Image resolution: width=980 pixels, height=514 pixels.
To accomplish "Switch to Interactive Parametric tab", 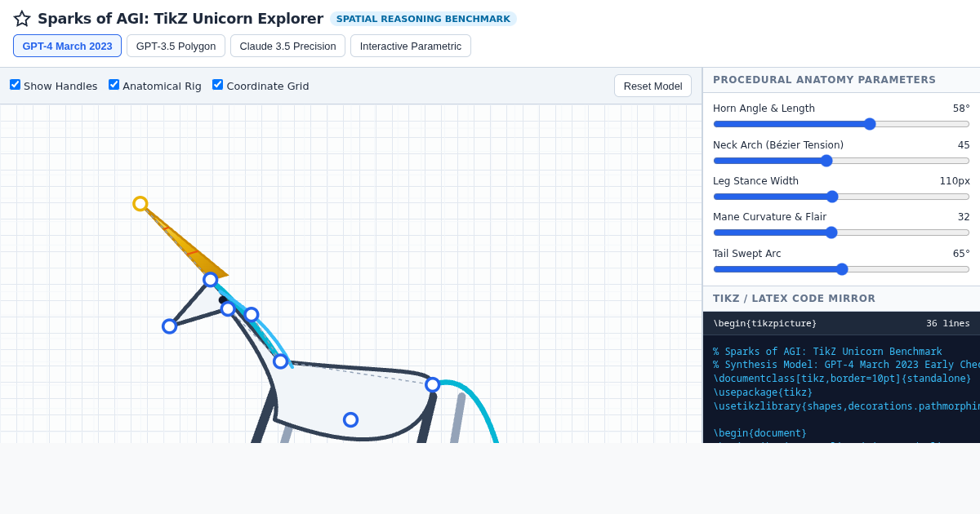I will pyautogui.click(x=411, y=46).
